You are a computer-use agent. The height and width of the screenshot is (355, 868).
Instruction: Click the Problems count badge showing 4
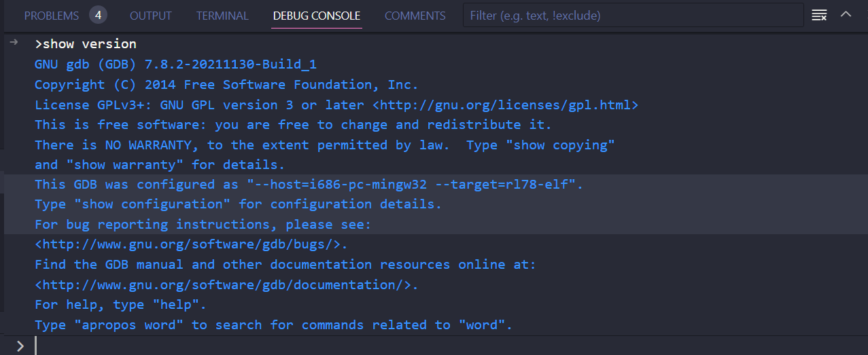(98, 15)
